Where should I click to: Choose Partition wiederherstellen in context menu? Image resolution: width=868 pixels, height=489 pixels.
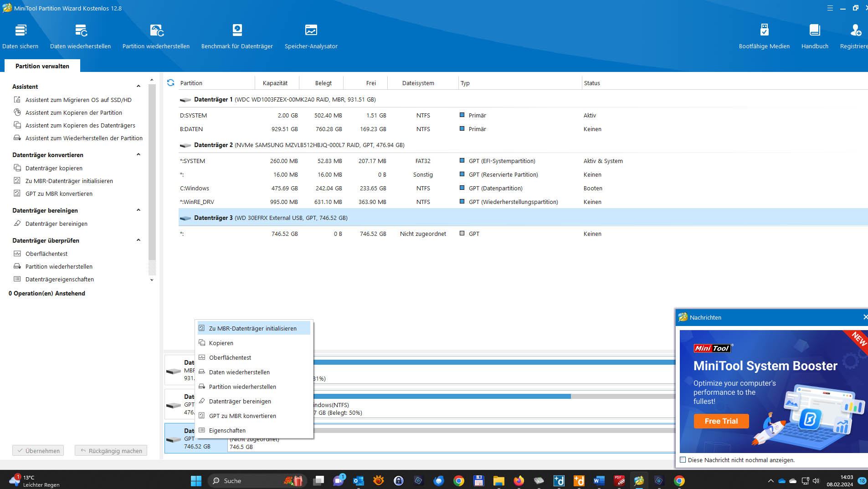tap(254, 387)
